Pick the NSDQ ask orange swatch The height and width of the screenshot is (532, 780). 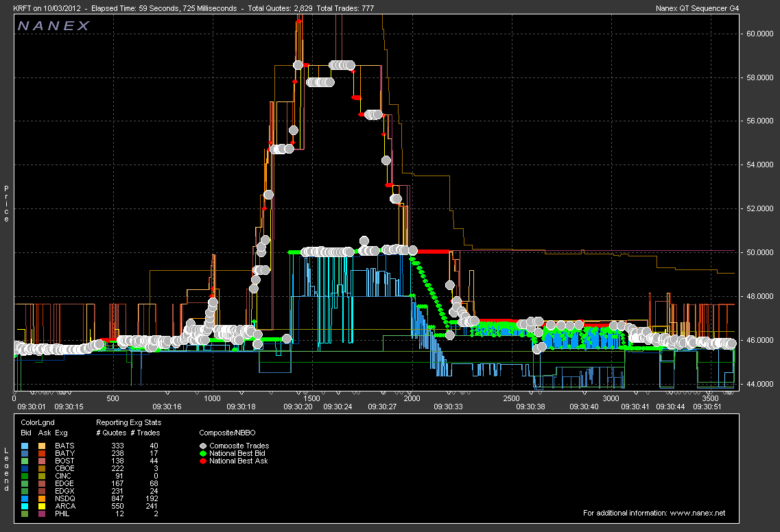[43, 498]
